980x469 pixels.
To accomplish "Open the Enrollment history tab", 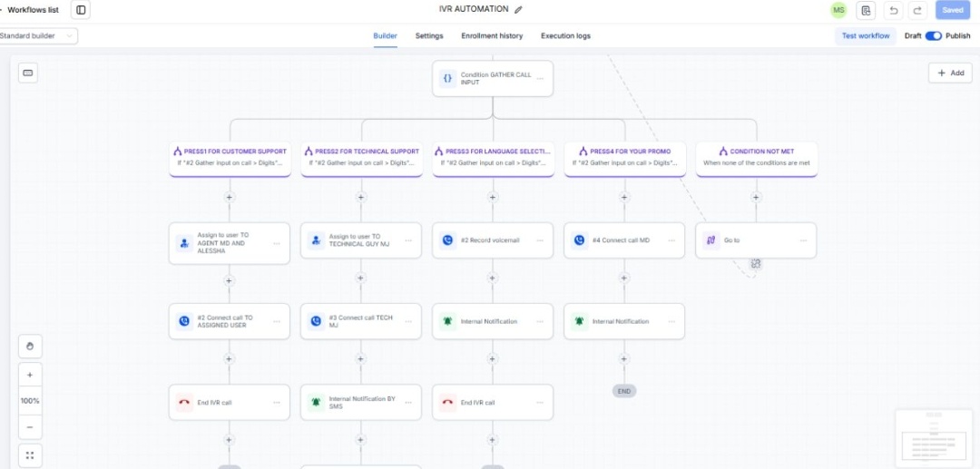I will (x=492, y=35).
